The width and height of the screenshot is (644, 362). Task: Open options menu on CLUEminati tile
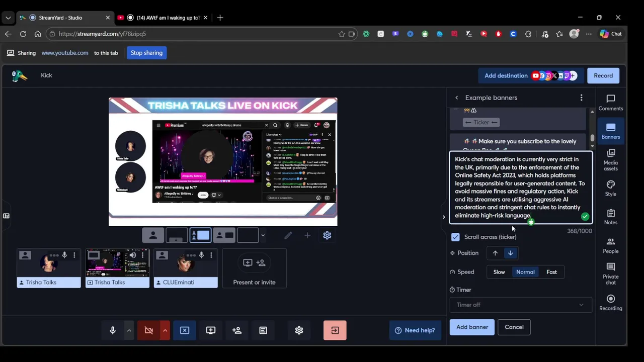pos(211,255)
